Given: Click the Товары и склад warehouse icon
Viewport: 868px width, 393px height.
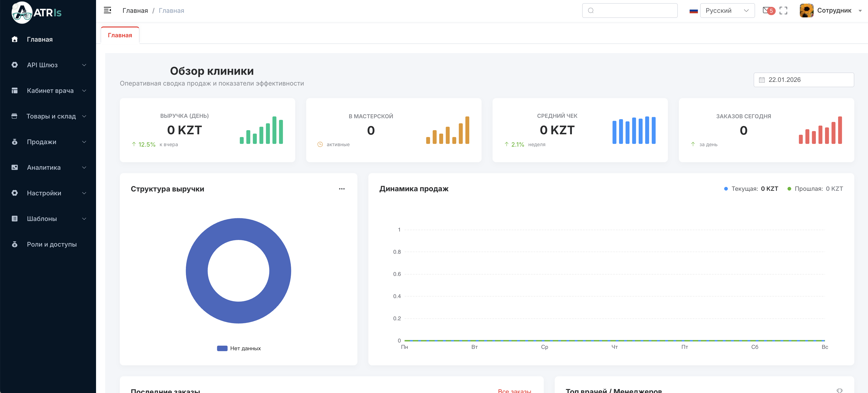Looking at the screenshot, I should click(14, 116).
